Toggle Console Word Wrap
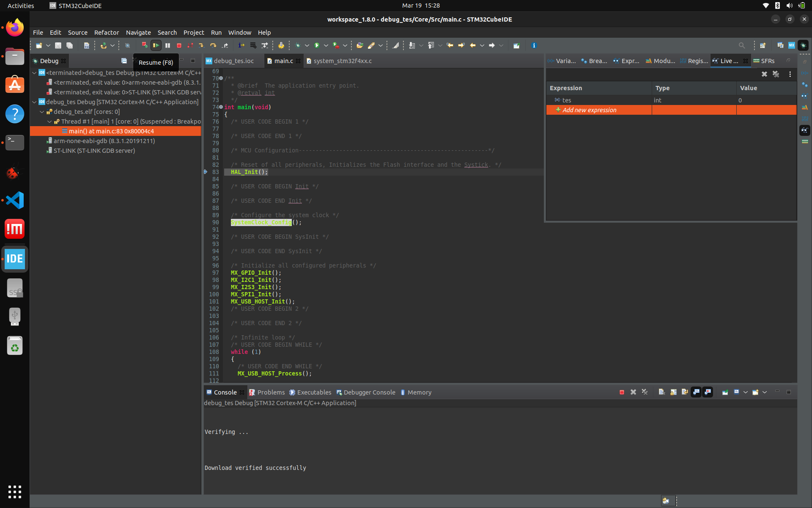Image resolution: width=812 pixels, height=508 pixels. point(685,392)
